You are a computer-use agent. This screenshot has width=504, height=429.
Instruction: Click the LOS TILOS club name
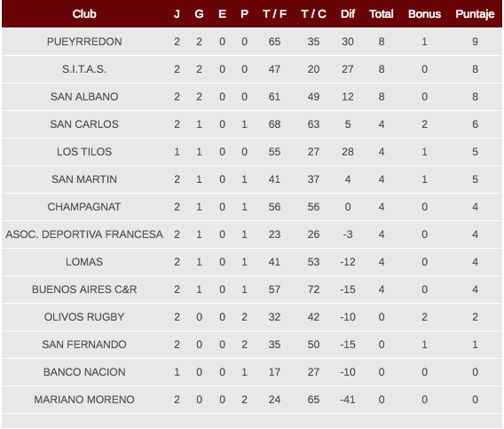click(x=84, y=152)
